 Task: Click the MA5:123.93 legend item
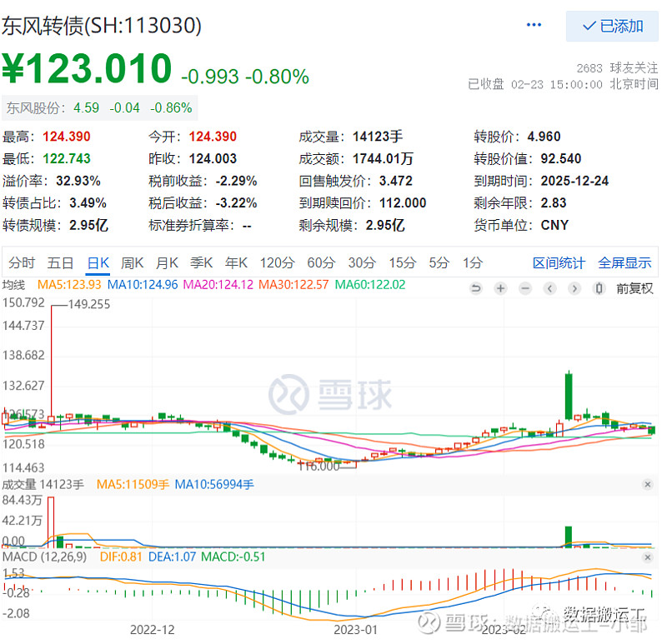coord(69,284)
